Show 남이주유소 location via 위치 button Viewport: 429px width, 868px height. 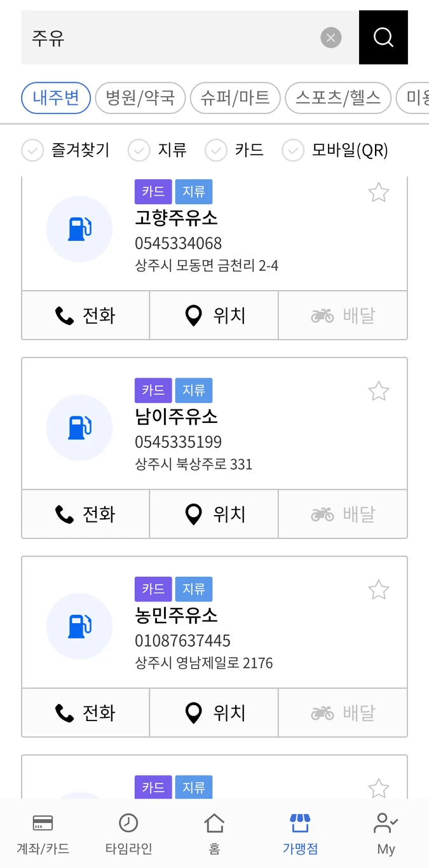(214, 514)
